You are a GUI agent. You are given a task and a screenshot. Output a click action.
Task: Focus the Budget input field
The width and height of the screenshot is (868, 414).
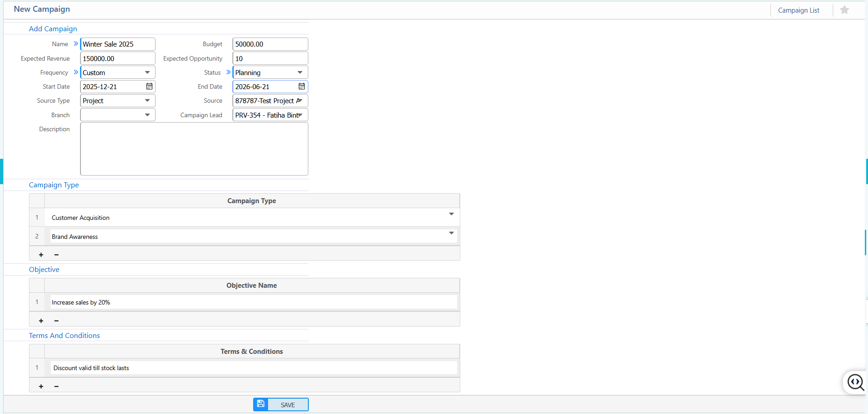(x=270, y=44)
